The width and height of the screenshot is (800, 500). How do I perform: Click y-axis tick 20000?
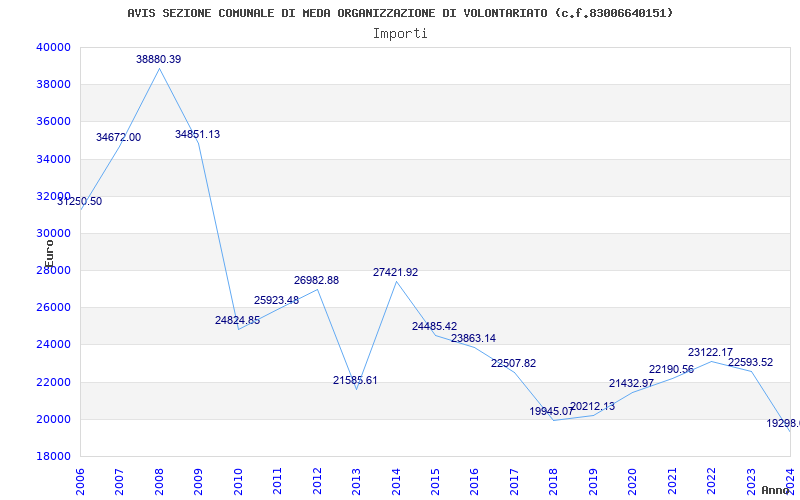pyautogui.click(x=53, y=419)
